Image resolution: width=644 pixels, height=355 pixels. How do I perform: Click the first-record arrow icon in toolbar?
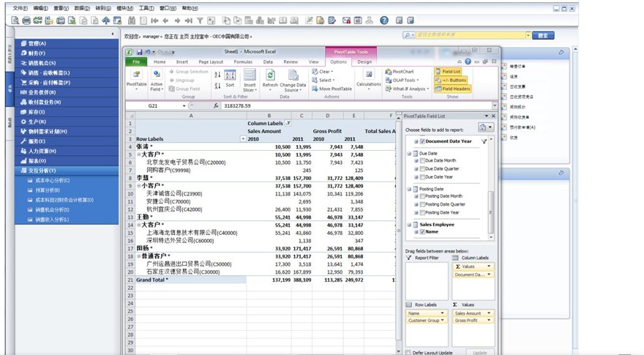155,20
